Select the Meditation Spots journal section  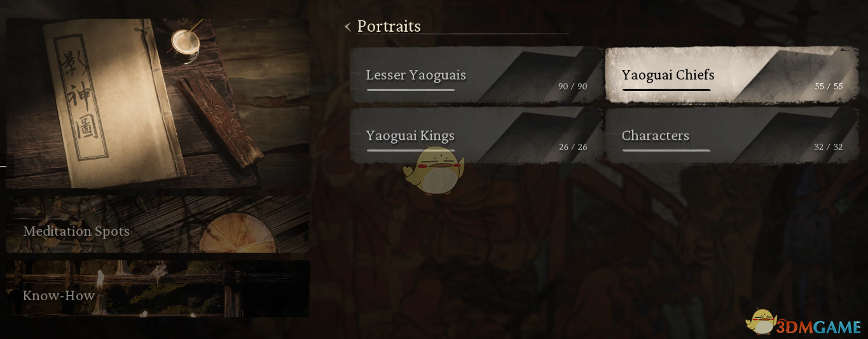pos(158,225)
